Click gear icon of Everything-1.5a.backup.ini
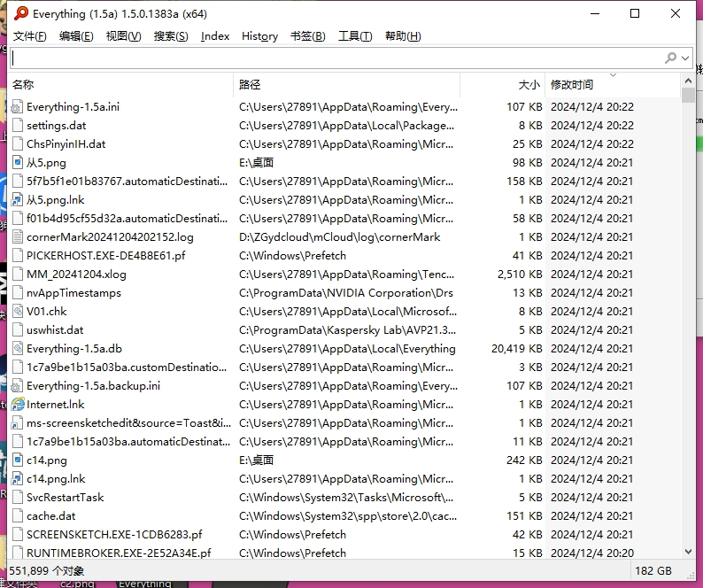Image resolution: width=703 pixels, height=588 pixels. (x=17, y=386)
